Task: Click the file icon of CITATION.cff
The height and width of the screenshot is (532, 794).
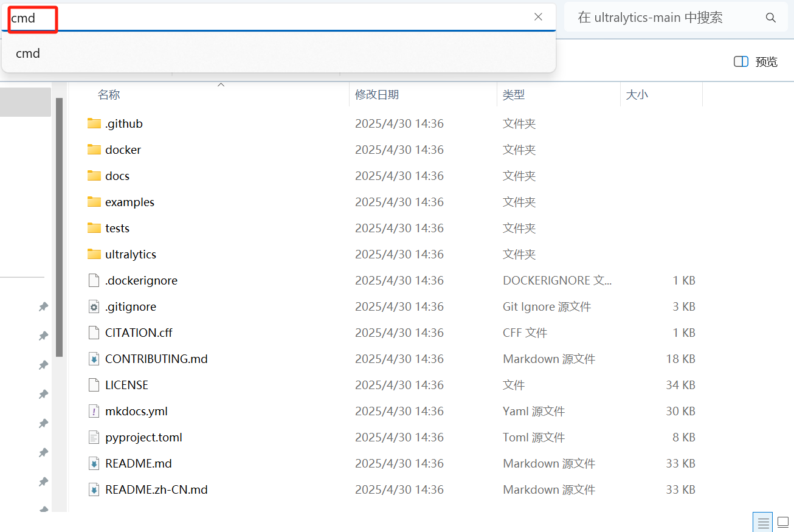Action: coord(94,333)
